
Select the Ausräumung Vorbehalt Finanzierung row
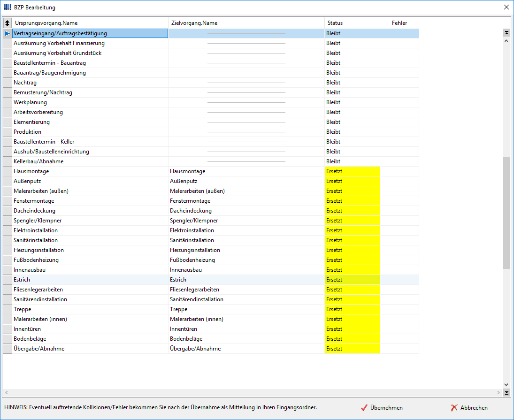click(211, 43)
